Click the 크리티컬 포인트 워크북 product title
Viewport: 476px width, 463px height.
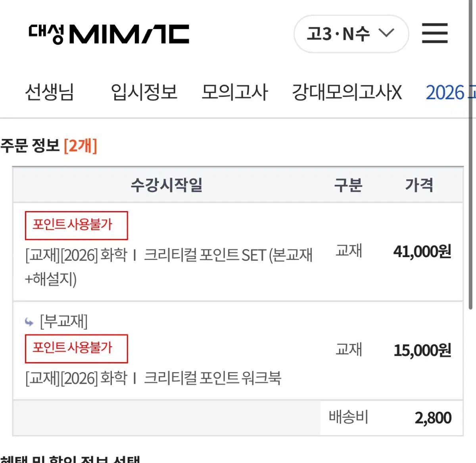[x=153, y=378]
